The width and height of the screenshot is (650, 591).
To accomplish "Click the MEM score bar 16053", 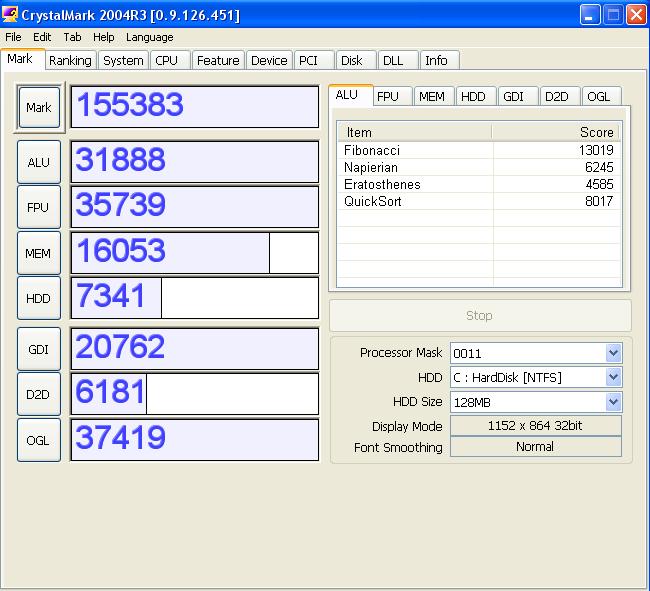I will (x=195, y=253).
